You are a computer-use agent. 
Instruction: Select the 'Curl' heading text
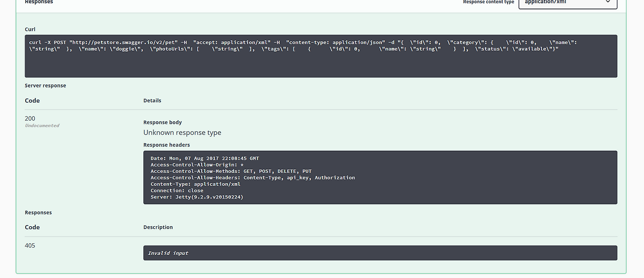(x=30, y=29)
